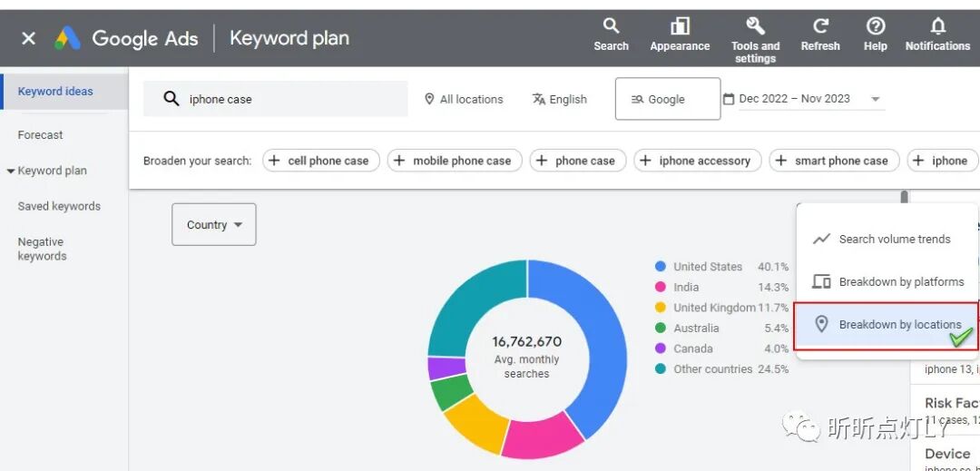Open the Dec 2022 – Nov 2023 date dropdown
This screenshot has width=980, height=471.
(x=811, y=99)
